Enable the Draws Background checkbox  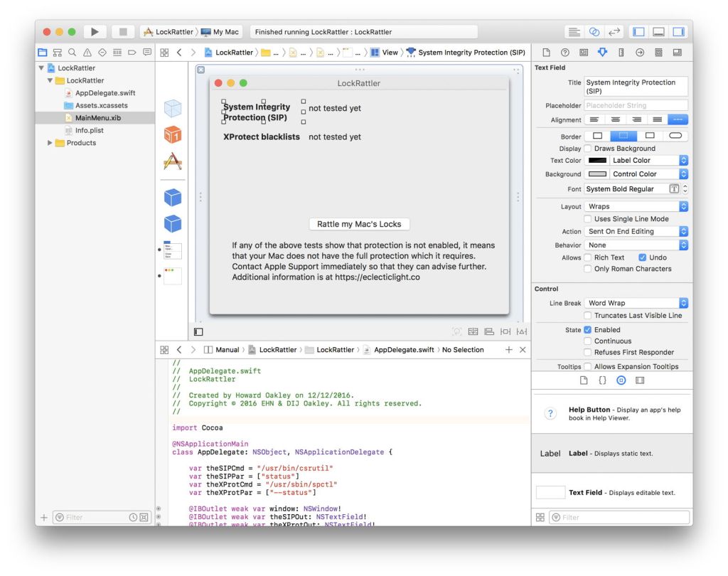coord(587,149)
